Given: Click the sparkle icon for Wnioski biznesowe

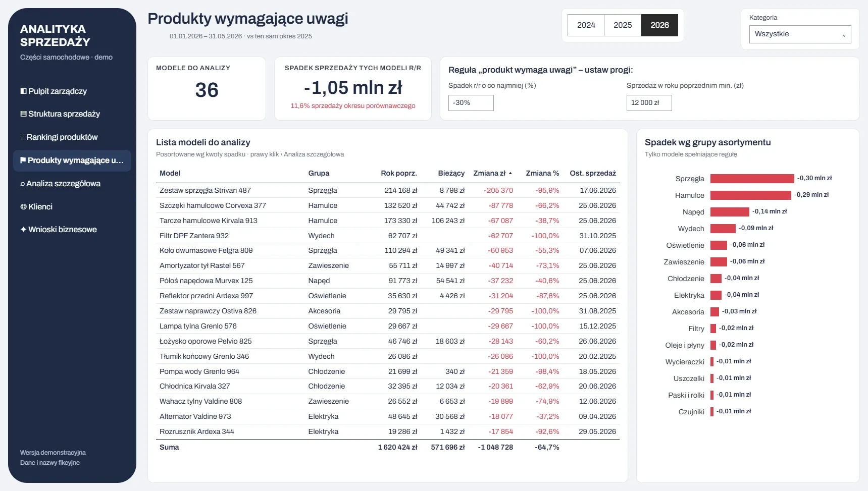Looking at the screenshot, I should (23, 230).
